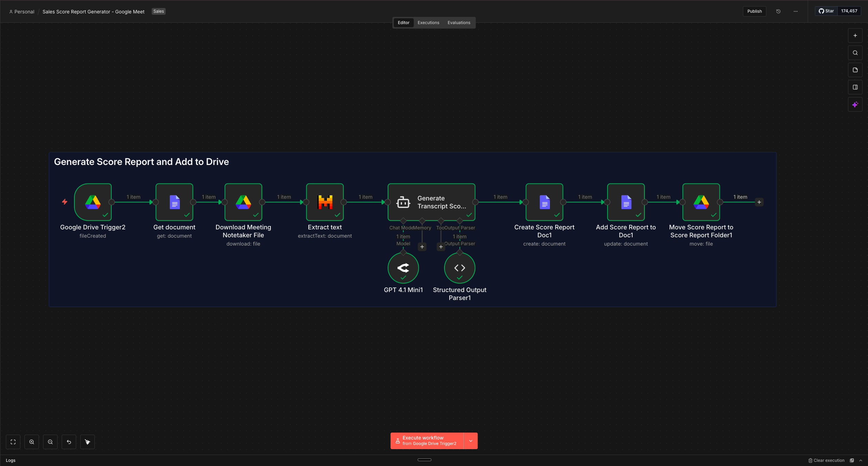Switch to the Executions tab
The image size is (868, 466).
pos(428,23)
